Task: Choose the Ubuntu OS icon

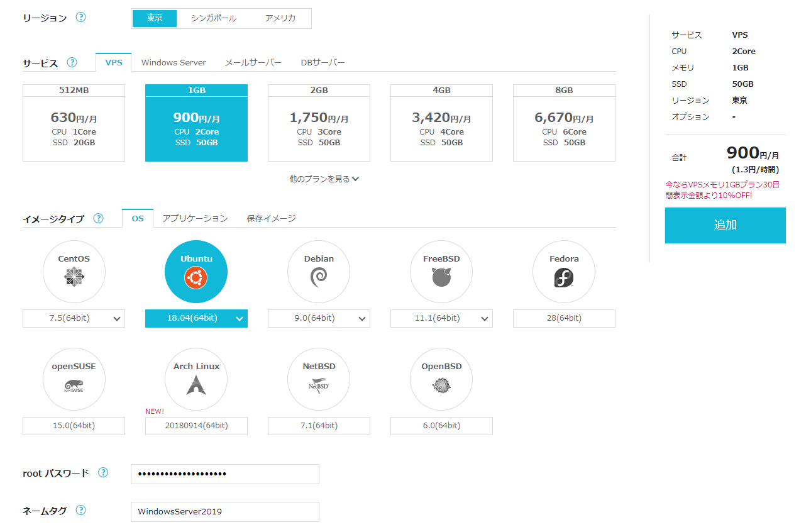Action: coord(196,277)
